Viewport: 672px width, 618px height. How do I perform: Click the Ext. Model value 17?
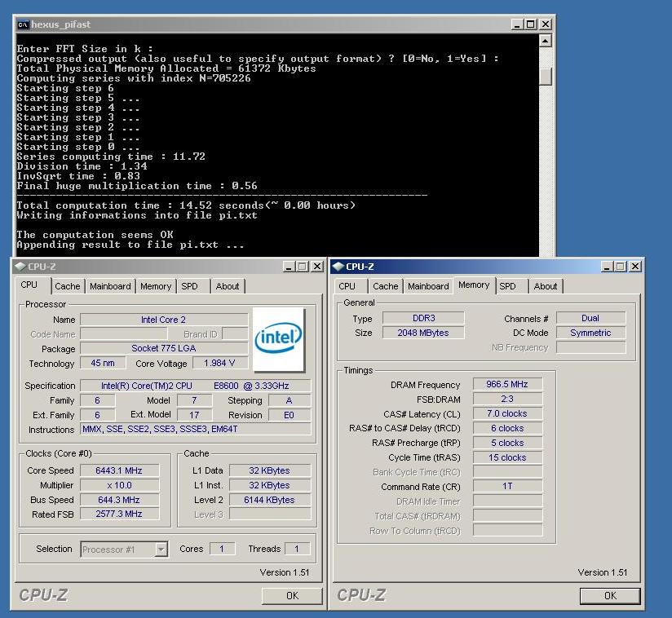pos(195,415)
